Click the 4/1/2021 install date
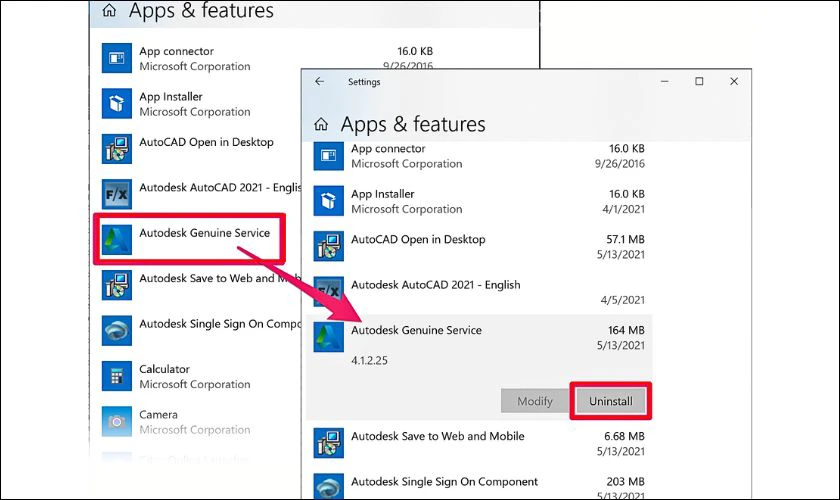The height and width of the screenshot is (500, 840). coord(624,209)
